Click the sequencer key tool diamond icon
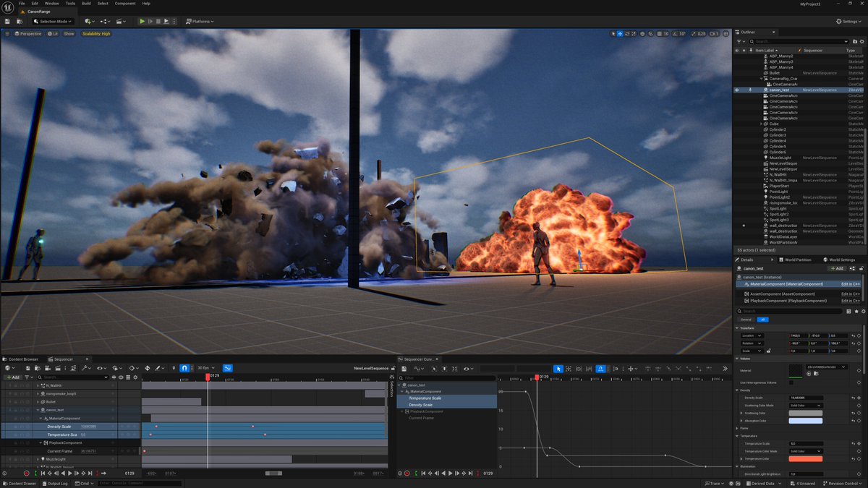The width and height of the screenshot is (868, 488). [148, 368]
